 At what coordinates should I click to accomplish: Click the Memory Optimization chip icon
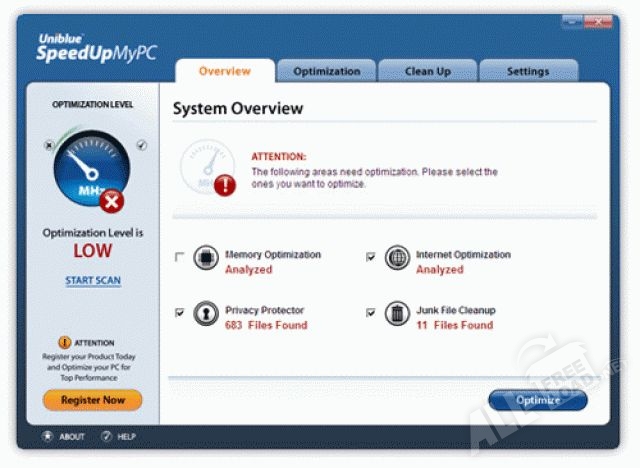pyautogui.click(x=206, y=258)
